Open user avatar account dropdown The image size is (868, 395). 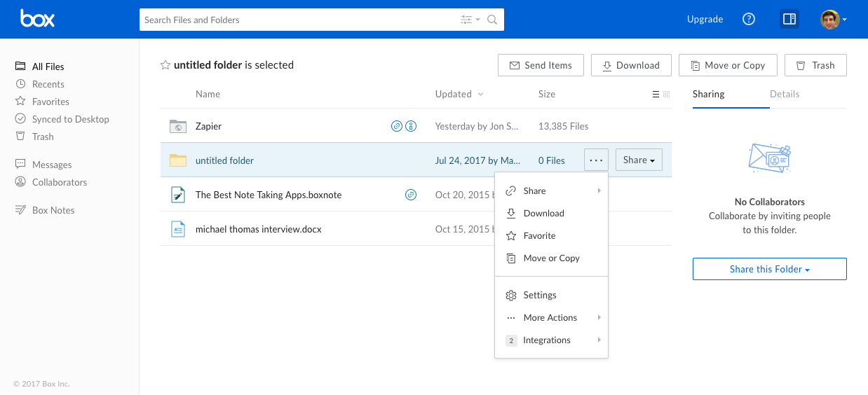tap(834, 20)
